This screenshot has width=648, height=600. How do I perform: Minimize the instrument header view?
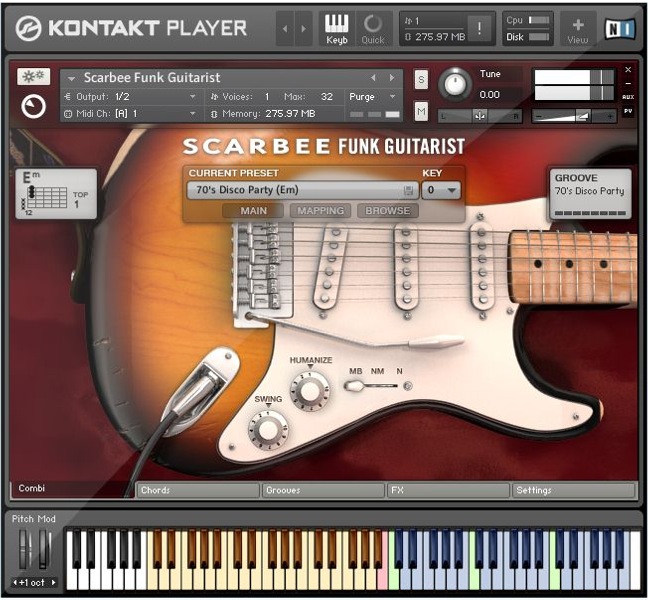pos(628,83)
